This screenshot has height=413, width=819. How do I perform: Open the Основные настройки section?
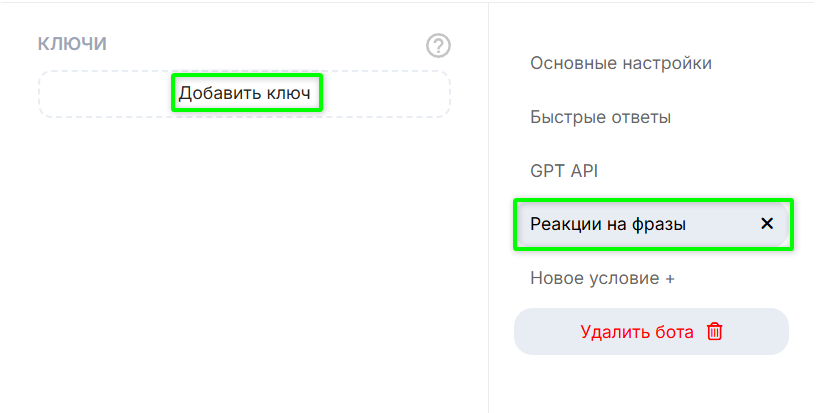[621, 63]
